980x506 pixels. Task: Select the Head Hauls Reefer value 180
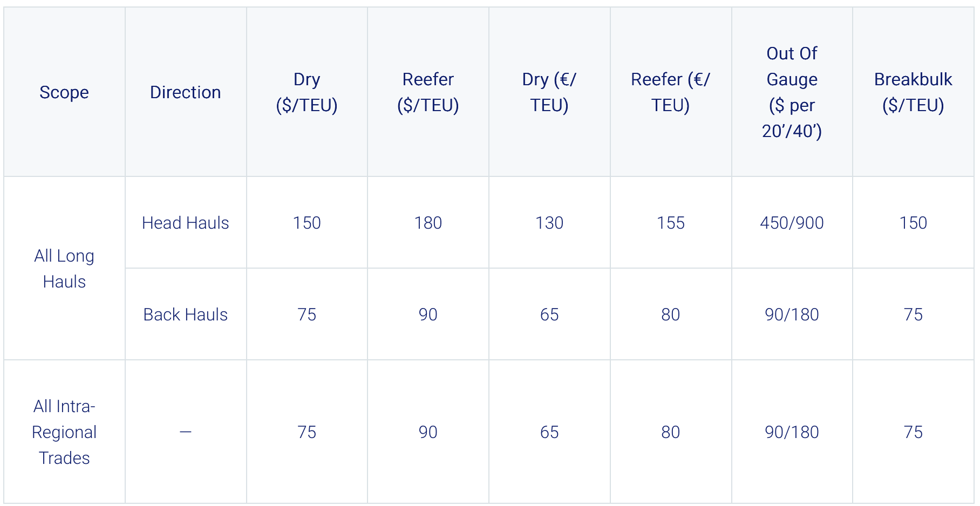[x=428, y=223]
